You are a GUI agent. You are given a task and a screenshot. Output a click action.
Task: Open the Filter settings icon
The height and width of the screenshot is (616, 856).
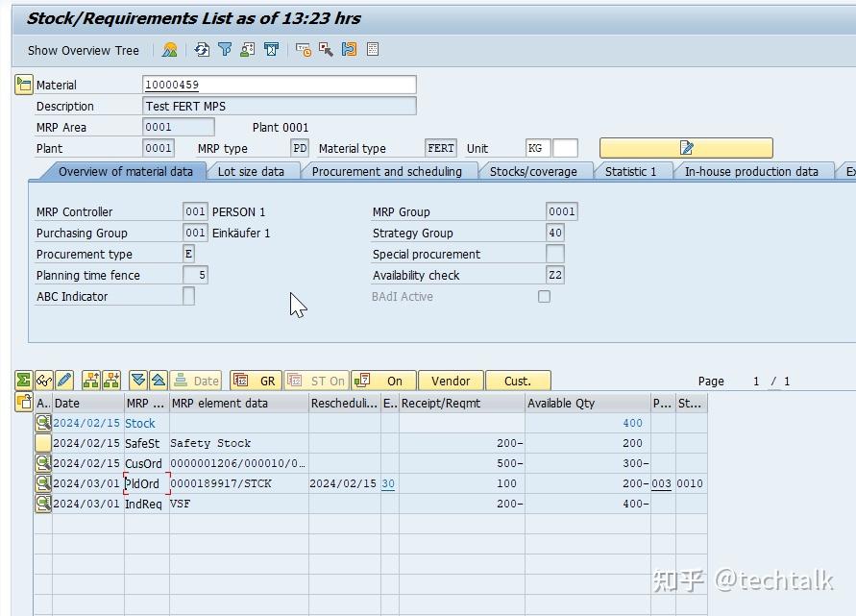click(225, 49)
